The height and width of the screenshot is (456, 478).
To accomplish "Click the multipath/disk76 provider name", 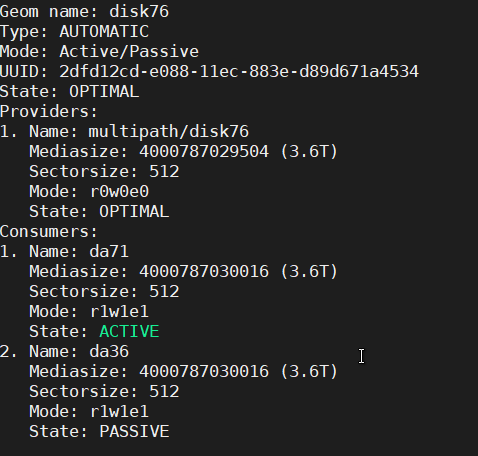I will (169, 132).
